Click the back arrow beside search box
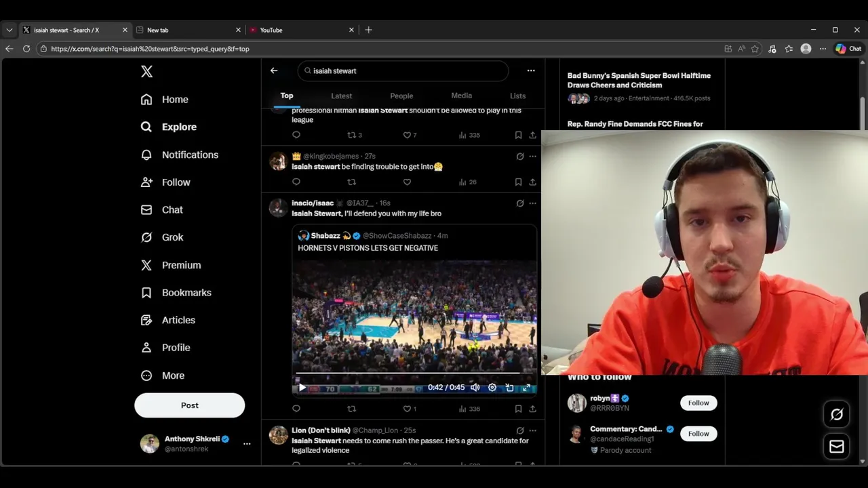 click(274, 70)
